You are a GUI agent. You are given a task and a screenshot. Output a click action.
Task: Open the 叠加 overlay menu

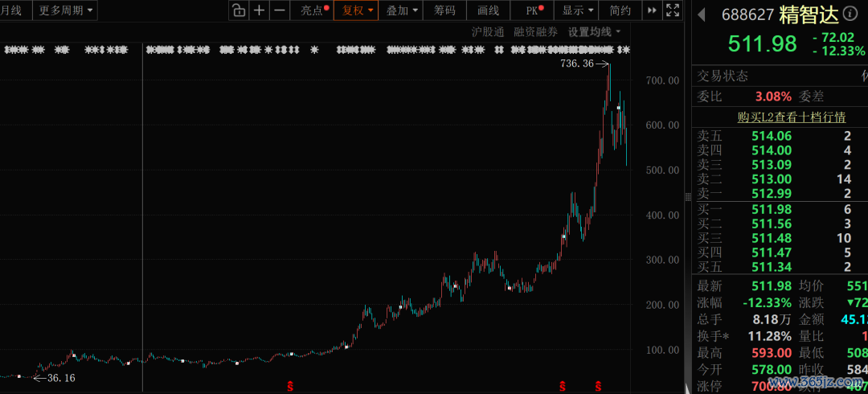tap(401, 10)
